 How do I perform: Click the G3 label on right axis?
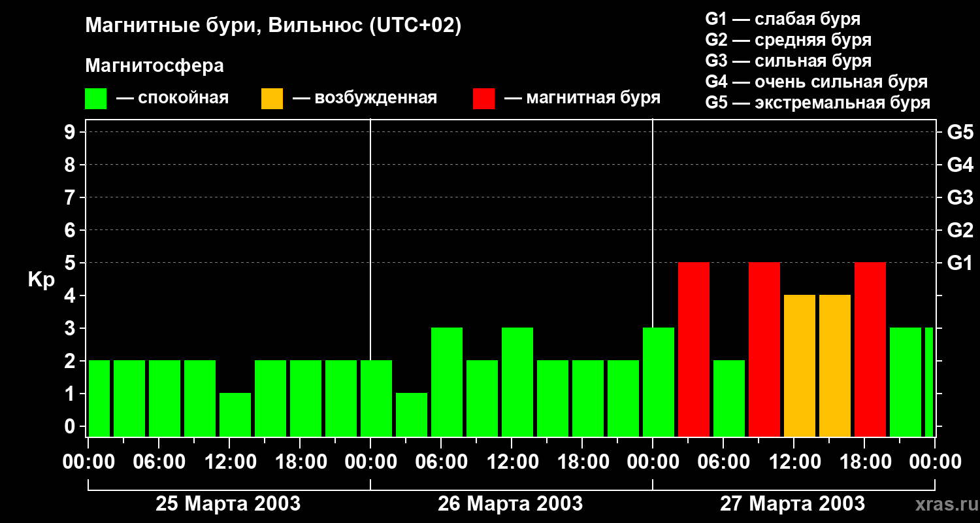point(960,197)
